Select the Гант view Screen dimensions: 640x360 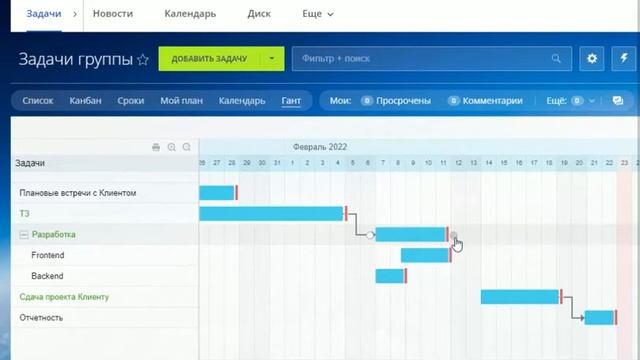(291, 101)
